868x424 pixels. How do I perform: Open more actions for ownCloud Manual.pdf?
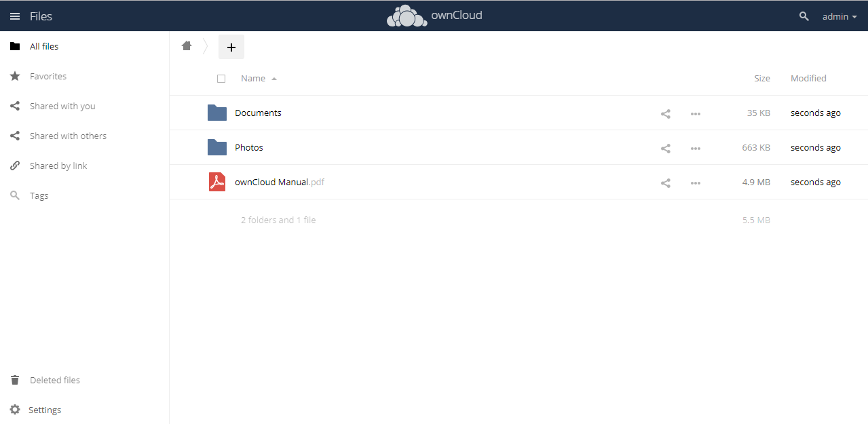click(696, 183)
